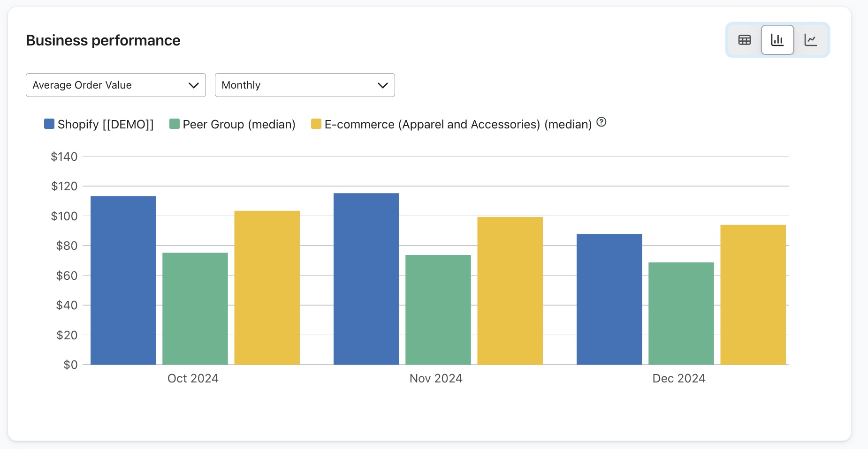Toggle Peer Group (median) legend series
The height and width of the screenshot is (449, 868).
click(x=239, y=124)
